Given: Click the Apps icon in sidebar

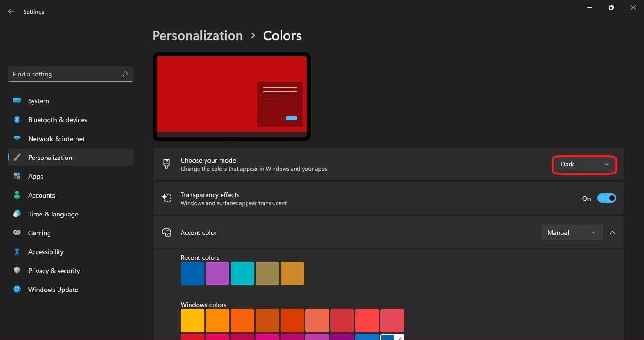Looking at the screenshot, I should coord(17,176).
